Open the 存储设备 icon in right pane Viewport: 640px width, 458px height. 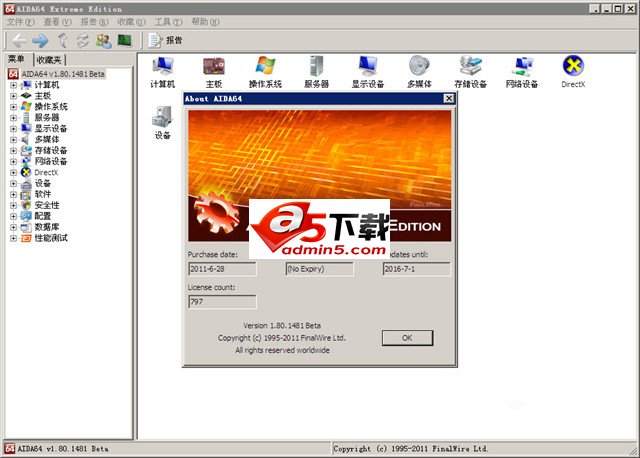pos(471,72)
